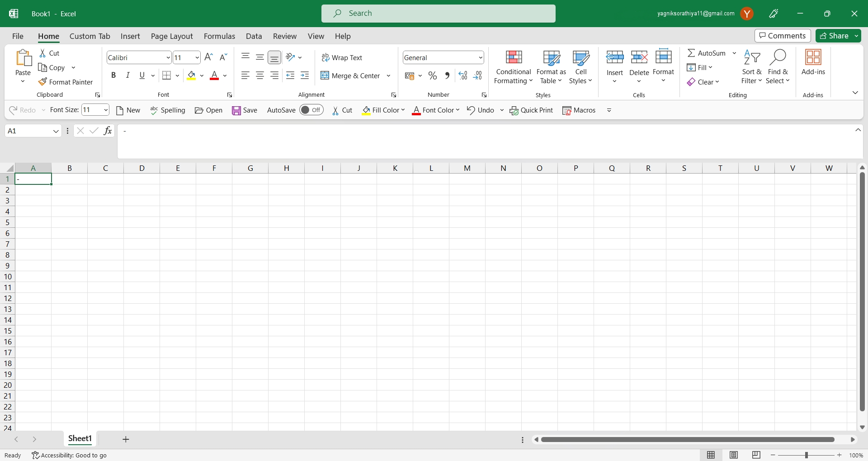
Task: Expand the Fill Color dropdown arrow
Action: [x=203, y=75]
